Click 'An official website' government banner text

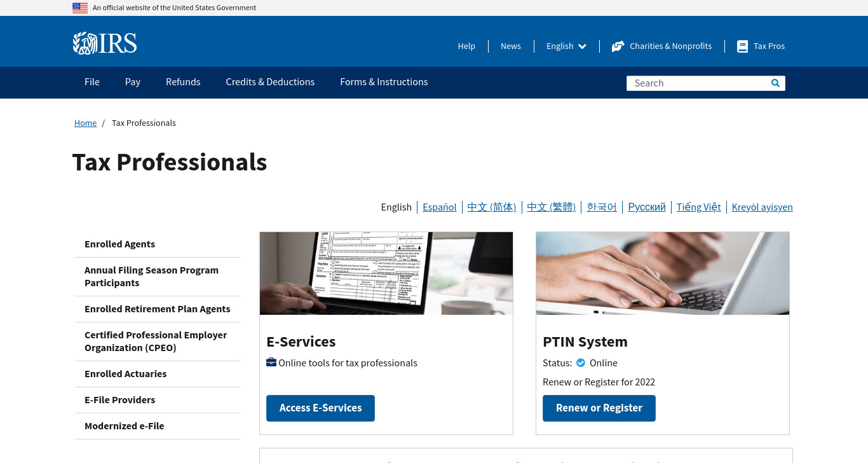pos(174,8)
